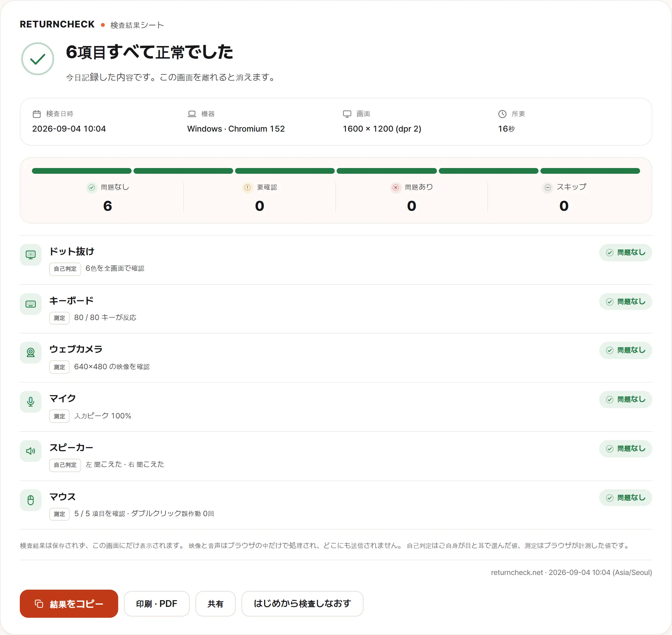Image resolution: width=672 pixels, height=635 pixels.
Task: Click the 問題なし summary check icon
Action: (x=92, y=187)
